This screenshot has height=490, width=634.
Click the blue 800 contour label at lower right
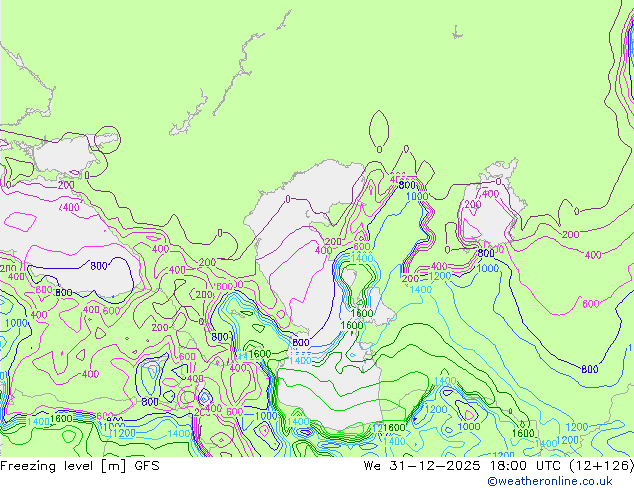[589, 369]
